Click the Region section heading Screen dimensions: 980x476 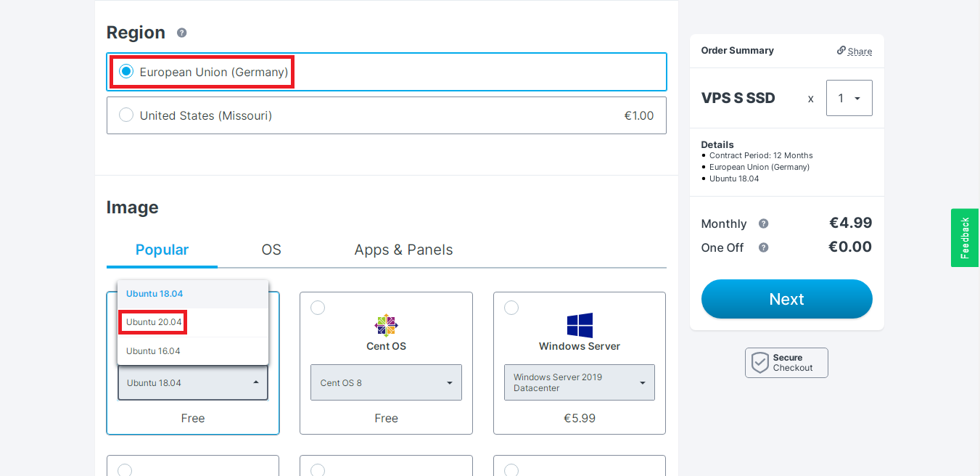[136, 33]
